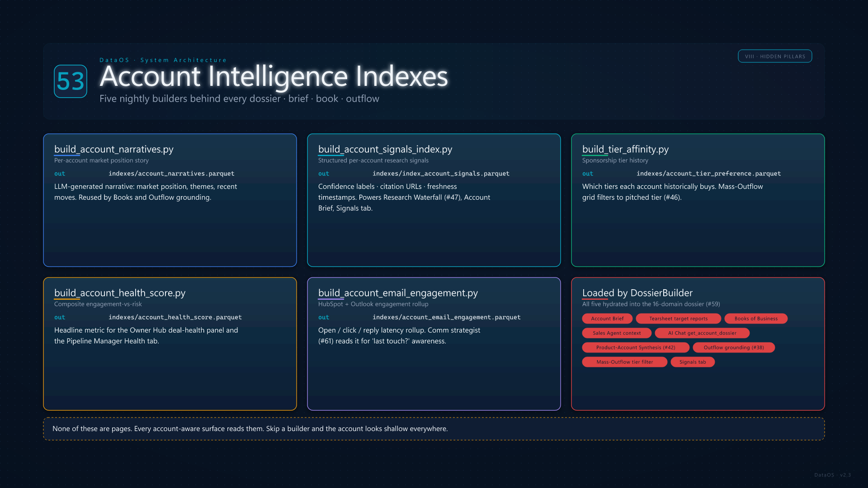The height and width of the screenshot is (488, 868).
Task: Click 'out' label in health score card
Action: [60, 317]
